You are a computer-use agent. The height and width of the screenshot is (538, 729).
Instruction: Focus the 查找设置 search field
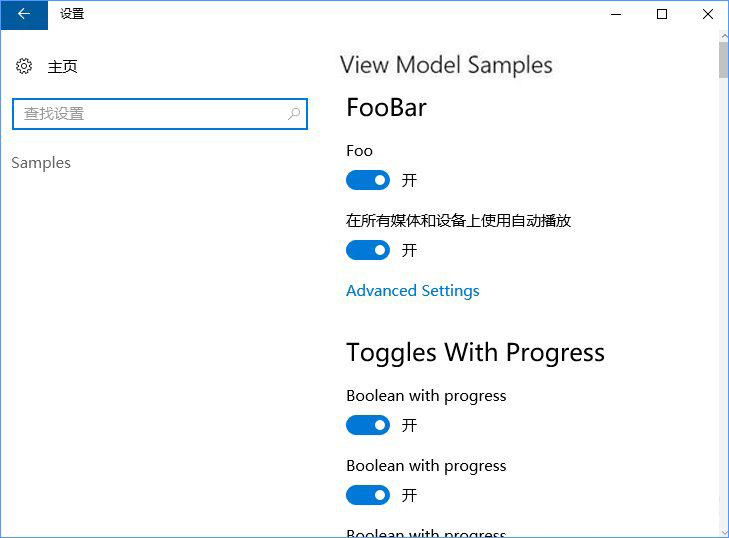point(150,114)
